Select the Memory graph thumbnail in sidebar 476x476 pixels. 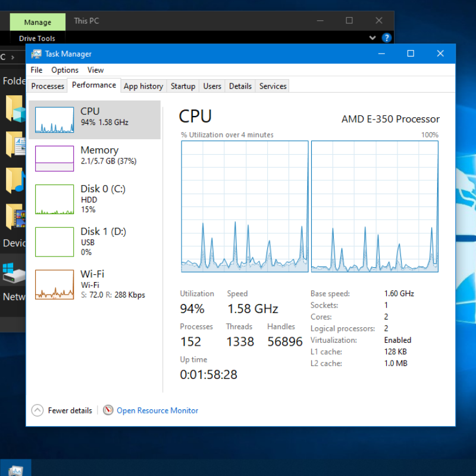tap(54, 158)
